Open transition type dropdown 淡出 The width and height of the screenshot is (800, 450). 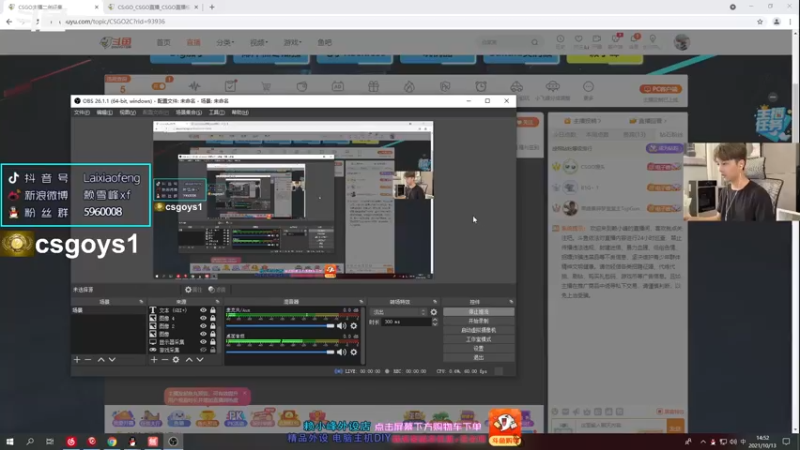click(x=399, y=312)
